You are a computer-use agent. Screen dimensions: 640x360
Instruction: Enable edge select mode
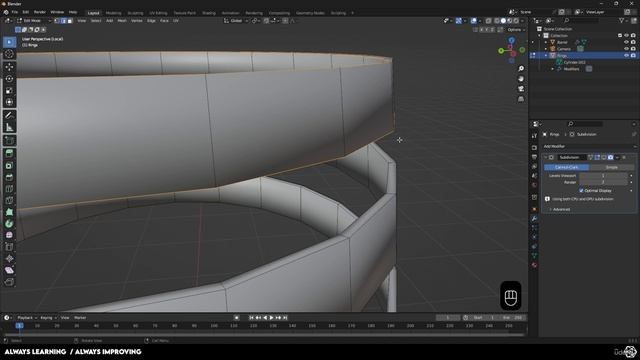63,20
